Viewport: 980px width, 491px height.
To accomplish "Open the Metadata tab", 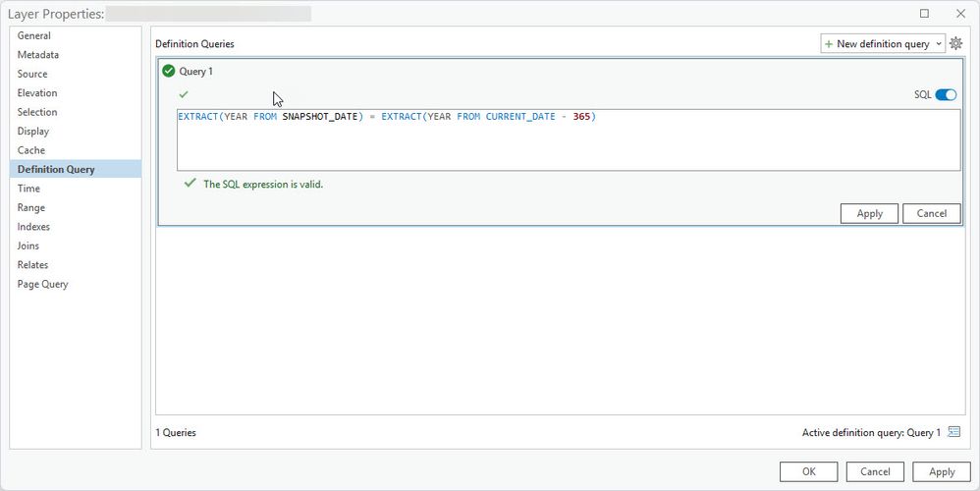I will click(75, 55).
